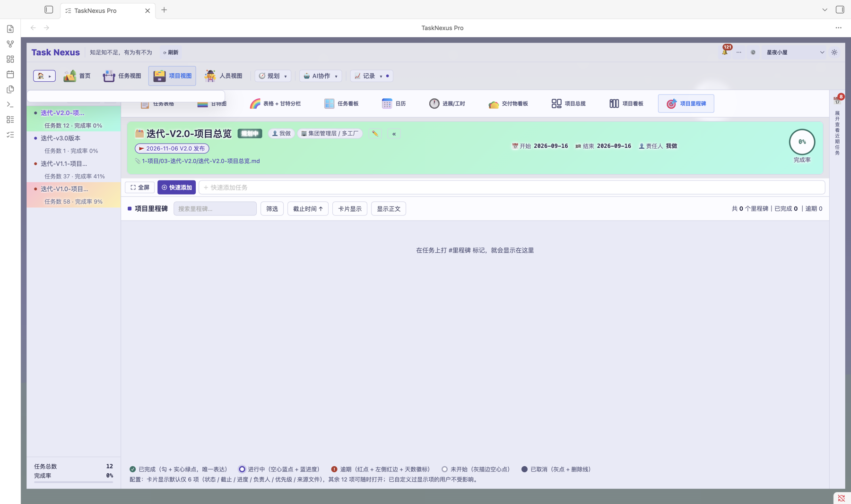Go forward with the right arrow
Image resolution: width=851 pixels, height=504 pixels.
coord(46,28)
